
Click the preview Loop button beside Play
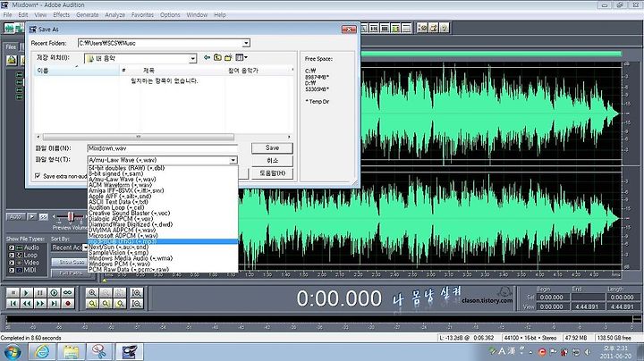pos(43,216)
